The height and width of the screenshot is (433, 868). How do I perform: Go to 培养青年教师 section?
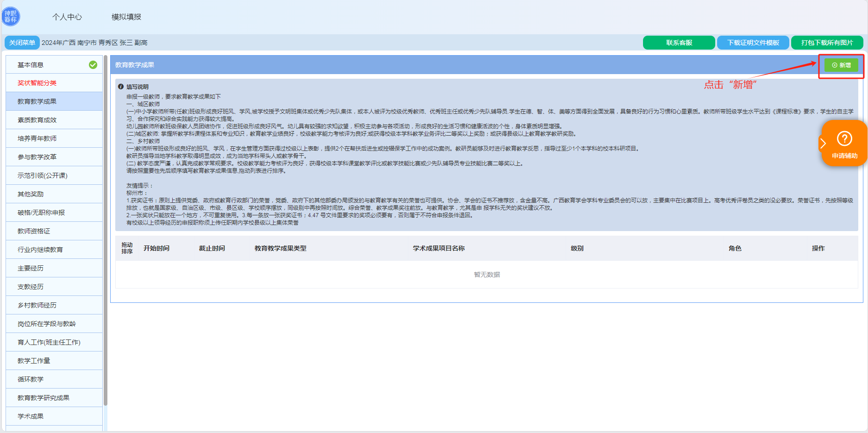37,138
